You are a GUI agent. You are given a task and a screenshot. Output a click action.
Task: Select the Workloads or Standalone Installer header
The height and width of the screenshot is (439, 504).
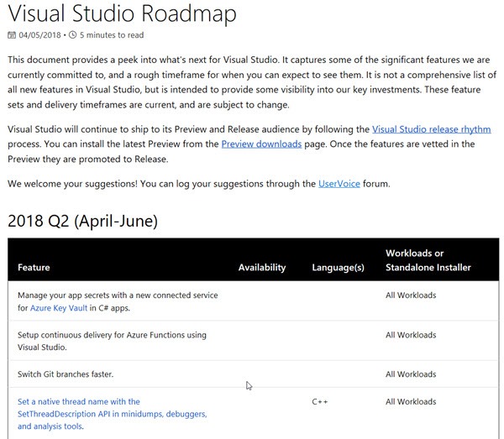(428, 260)
